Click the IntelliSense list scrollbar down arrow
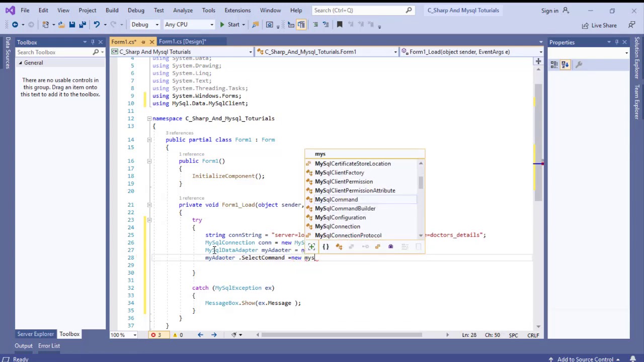 click(421, 235)
